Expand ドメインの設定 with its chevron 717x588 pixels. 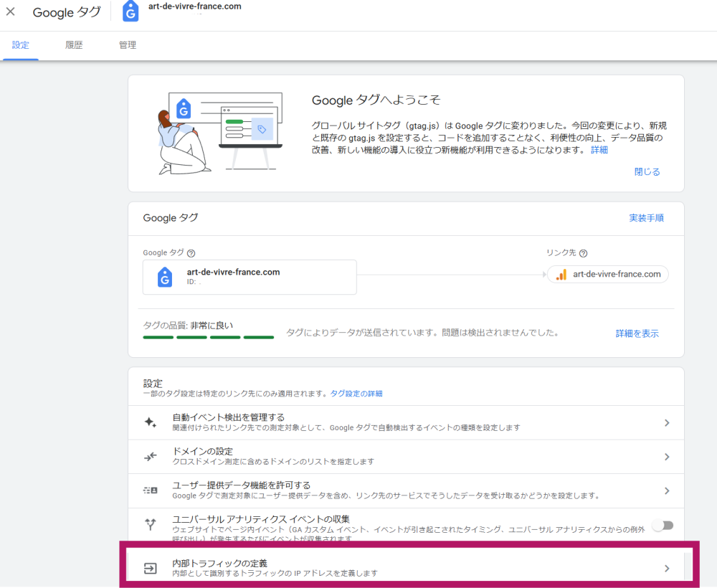click(667, 457)
